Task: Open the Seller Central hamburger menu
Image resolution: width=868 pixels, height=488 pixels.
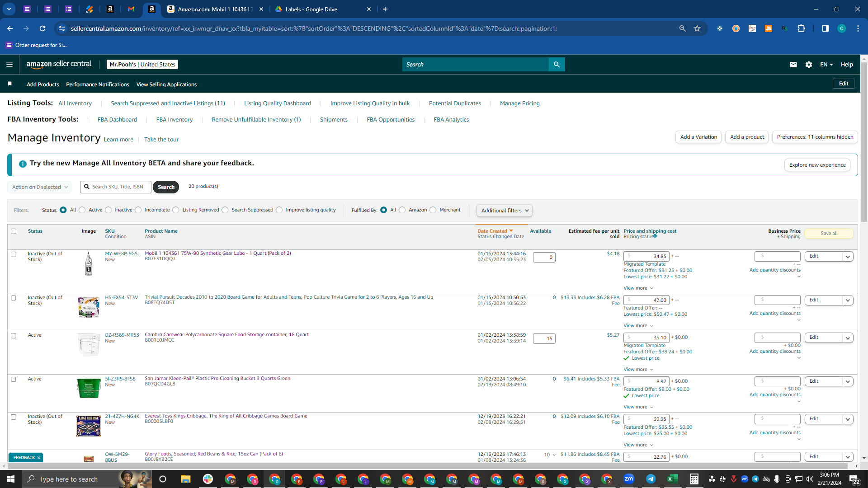Action: 9,65
